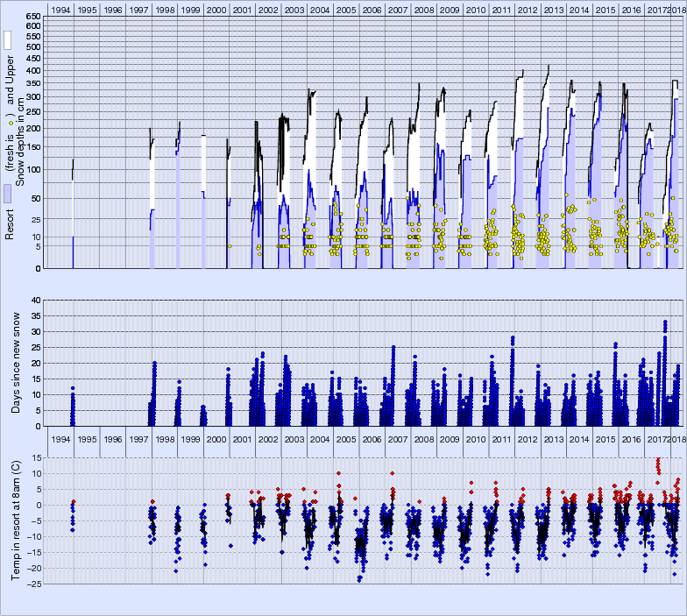The height and width of the screenshot is (616, 687).
Task: Select year 2001 in the top chart header
Action: (x=243, y=10)
